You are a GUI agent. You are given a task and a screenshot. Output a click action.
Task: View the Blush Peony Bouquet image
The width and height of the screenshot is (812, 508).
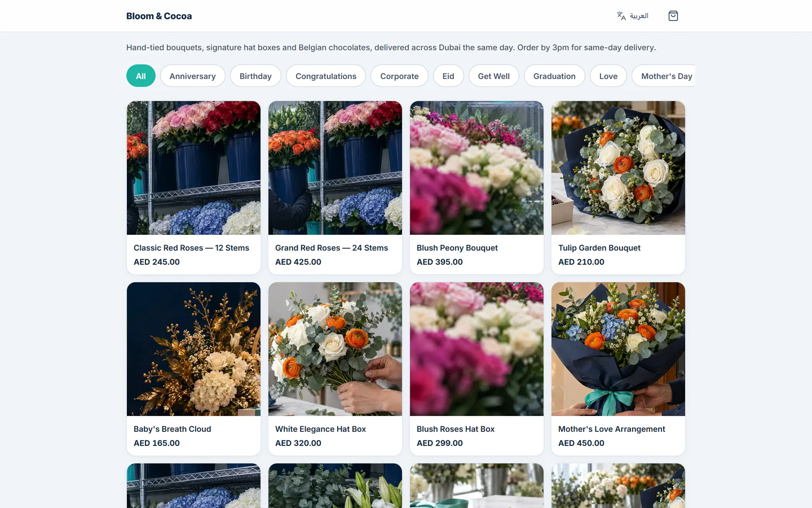point(476,168)
